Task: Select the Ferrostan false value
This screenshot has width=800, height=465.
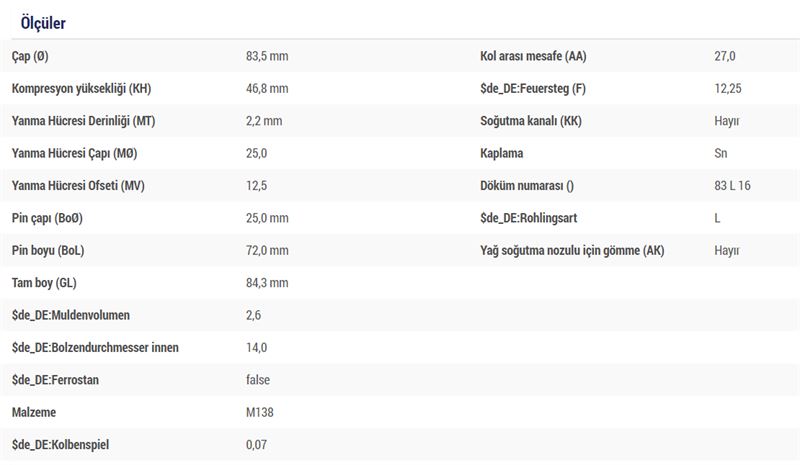Action: [258, 380]
